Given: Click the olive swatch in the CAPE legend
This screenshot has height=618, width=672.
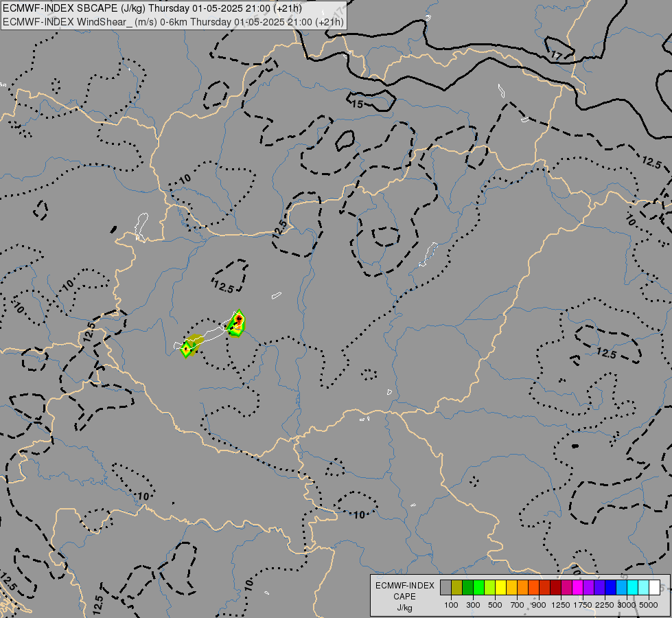Looking at the screenshot, I should pyautogui.click(x=456, y=587).
